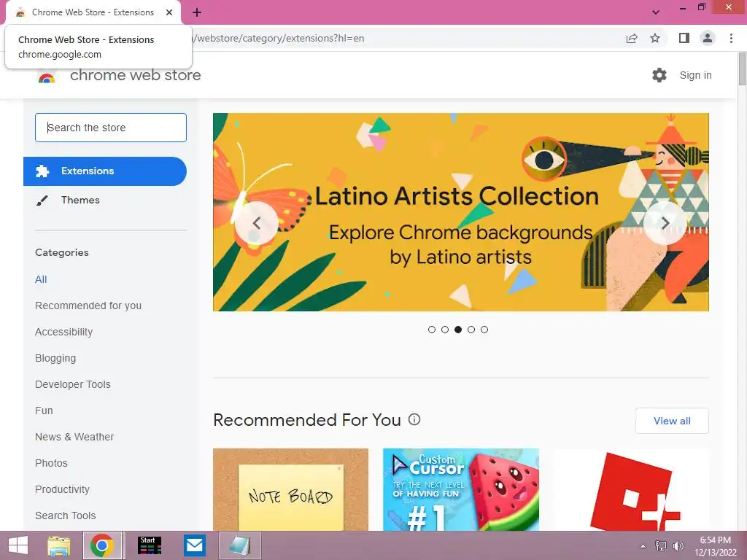Click Sign in link
Screen dimensions: 747x560
(695, 75)
